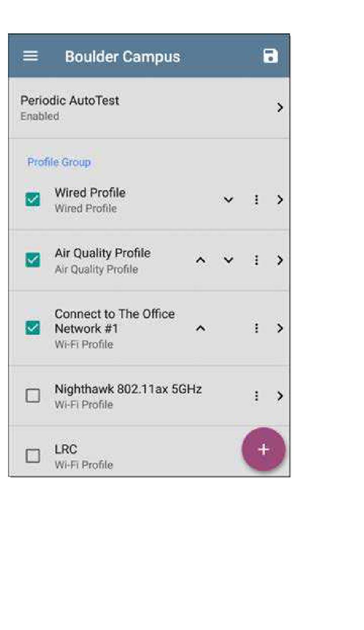This screenshot has width=364, height=630.
Task: Enable the Nighthawk 802.11ax 5GHz checkbox
Action: coord(33,396)
